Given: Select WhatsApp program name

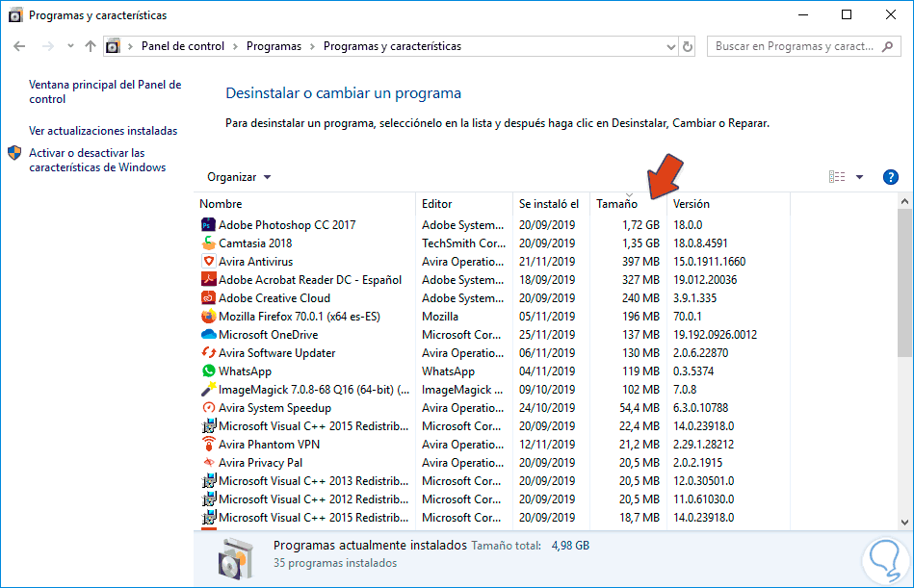Looking at the screenshot, I should (245, 371).
